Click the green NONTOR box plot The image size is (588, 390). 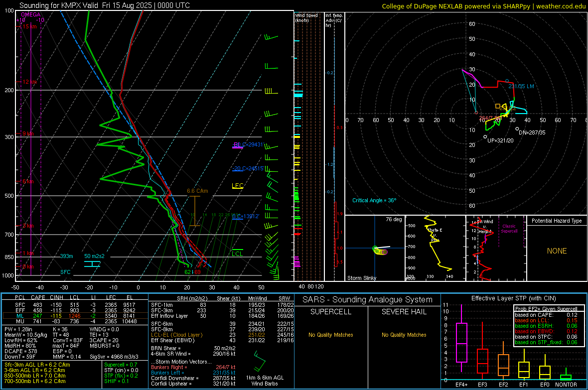point(566,375)
